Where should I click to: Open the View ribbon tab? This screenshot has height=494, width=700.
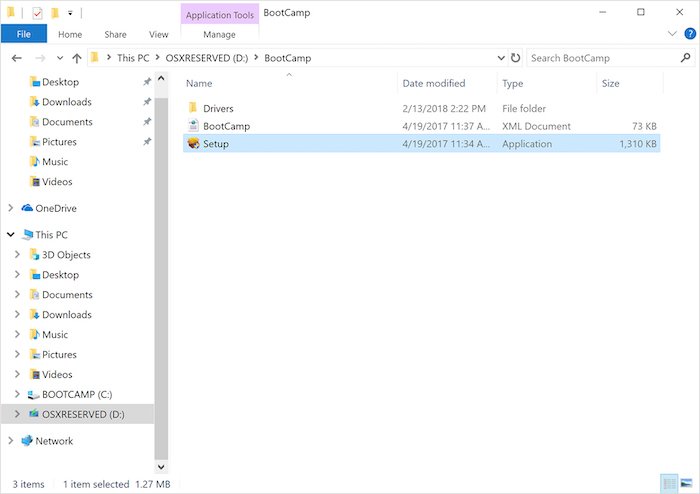158,34
